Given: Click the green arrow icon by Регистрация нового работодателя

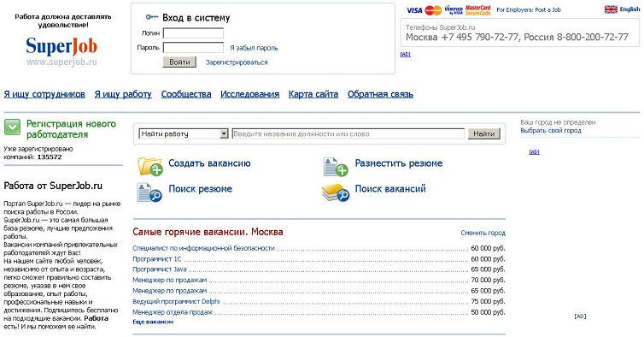Looking at the screenshot, I should [12, 127].
